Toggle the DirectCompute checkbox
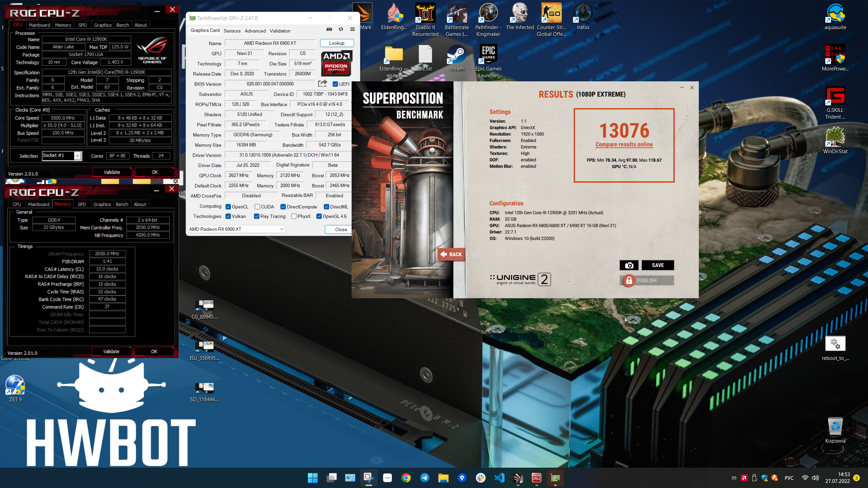Screen dimensions: 868x488 (283, 207)
